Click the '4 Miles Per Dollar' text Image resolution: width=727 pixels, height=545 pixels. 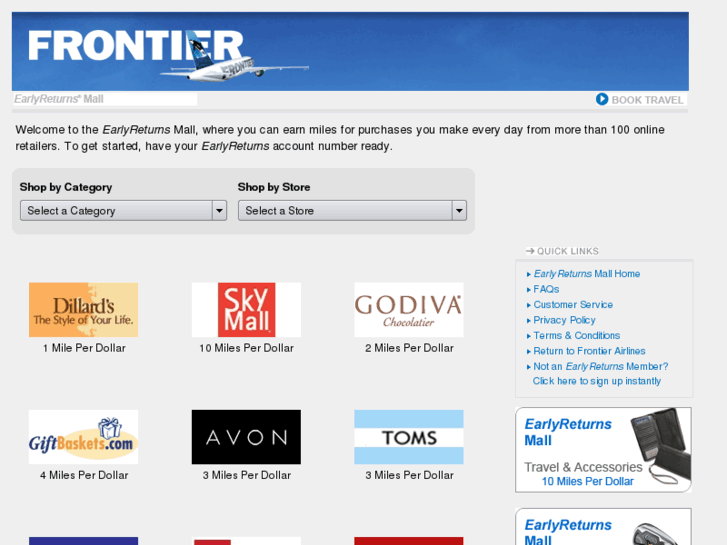84,475
